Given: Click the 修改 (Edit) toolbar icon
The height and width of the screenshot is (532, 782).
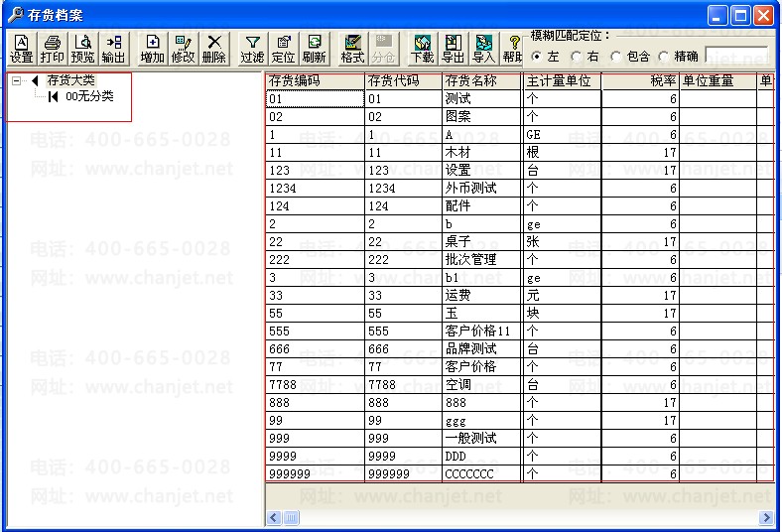Looking at the screenshot, I should coord(183,49).
